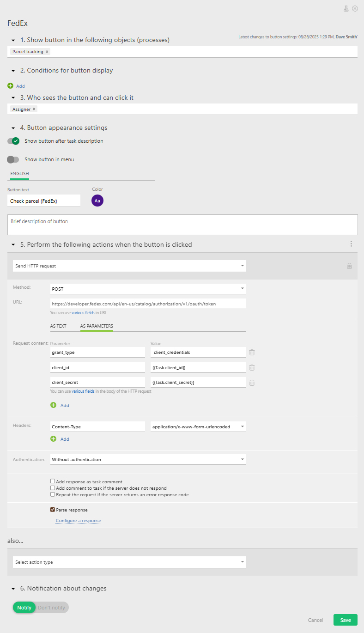
Task: Open the Authentication dropdown
Action: click(148, 460)
